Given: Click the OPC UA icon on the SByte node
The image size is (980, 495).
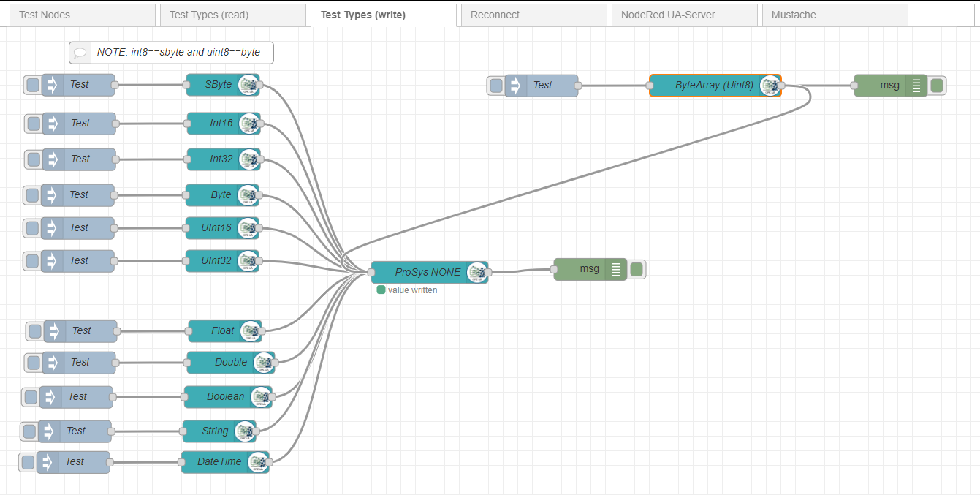Looking at the screenshot, I should pos(249,84).
